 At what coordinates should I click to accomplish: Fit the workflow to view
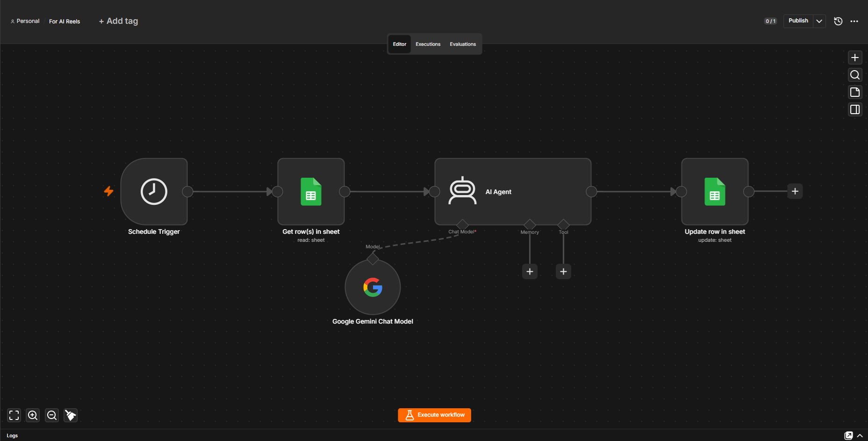tap(14, 415)
